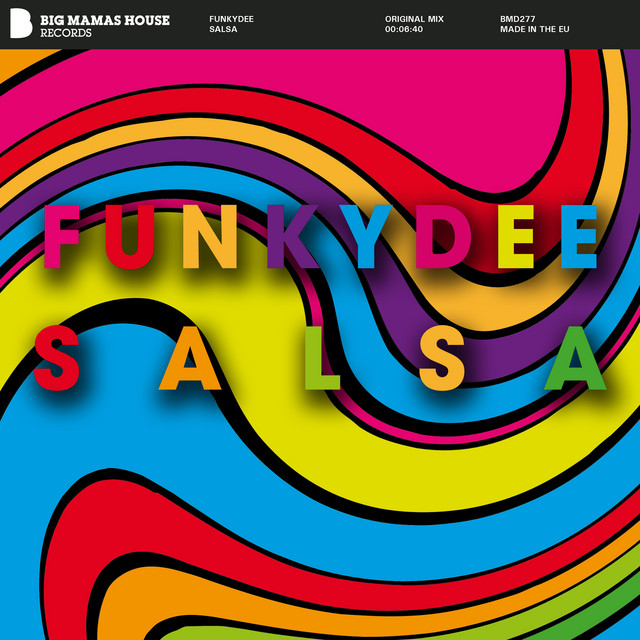This screenshot has width=640, height=640.
Task: Click the RECORDS text under the label name
Action: click(66, 33)
